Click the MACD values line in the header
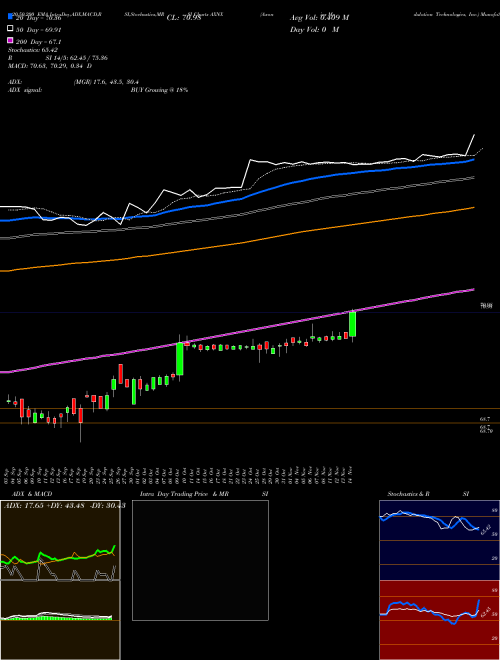Viewport: 500px width, 660px height. click(x=50, y=66)
